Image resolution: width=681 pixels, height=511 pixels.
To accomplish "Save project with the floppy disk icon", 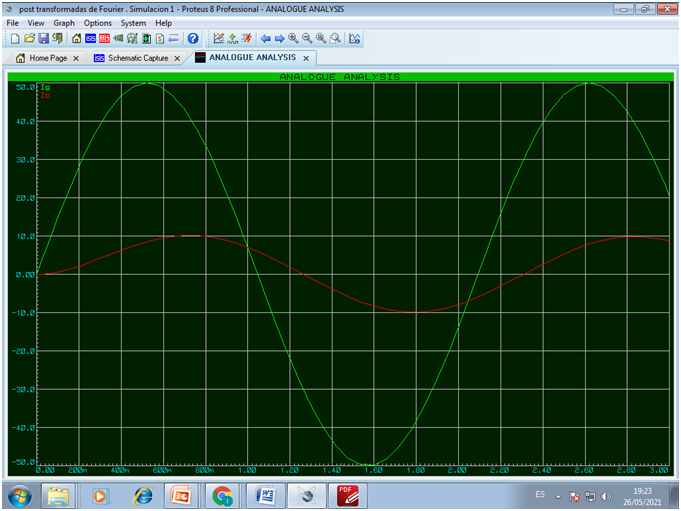I will point(43,39).
